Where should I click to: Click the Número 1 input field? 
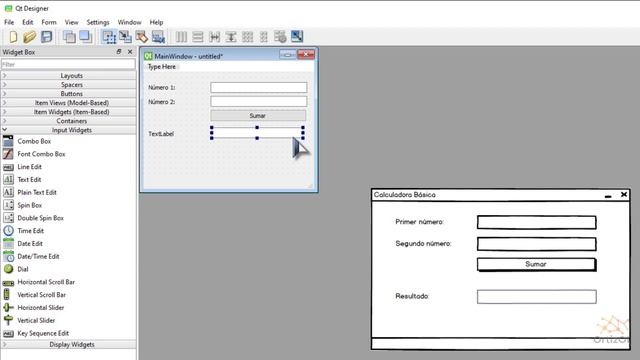click(x=259, y=87)
